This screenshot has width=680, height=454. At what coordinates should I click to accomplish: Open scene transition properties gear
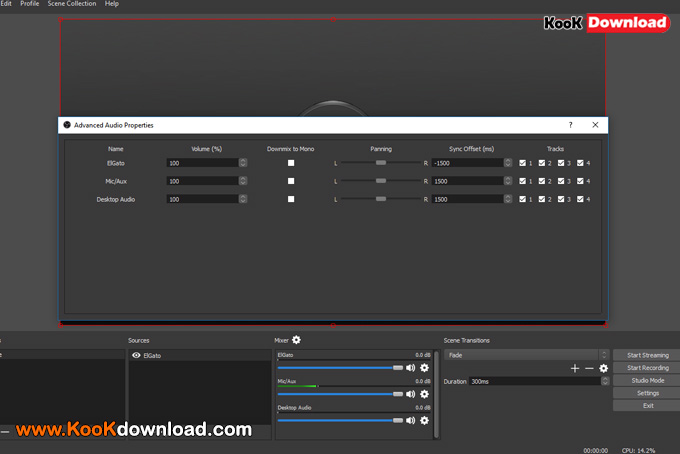pyautogui.click(x=603, y=368)
